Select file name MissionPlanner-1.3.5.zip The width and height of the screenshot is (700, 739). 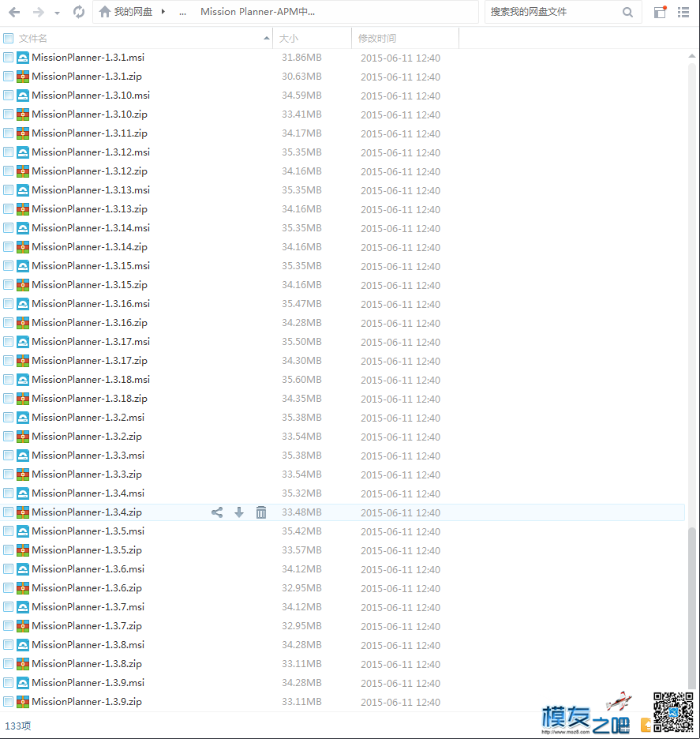tap(87, 550)
